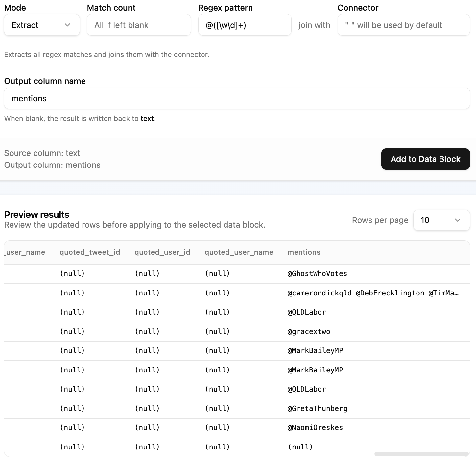
Task: Click the quoted_user_name column header
Action: [x=239, y=252]
